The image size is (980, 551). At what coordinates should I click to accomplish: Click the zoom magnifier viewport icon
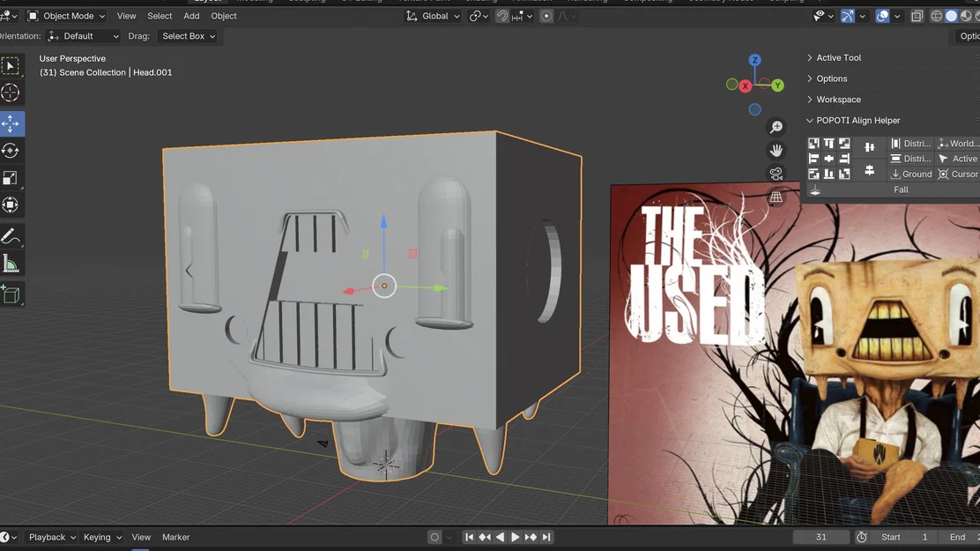[776, 127]
